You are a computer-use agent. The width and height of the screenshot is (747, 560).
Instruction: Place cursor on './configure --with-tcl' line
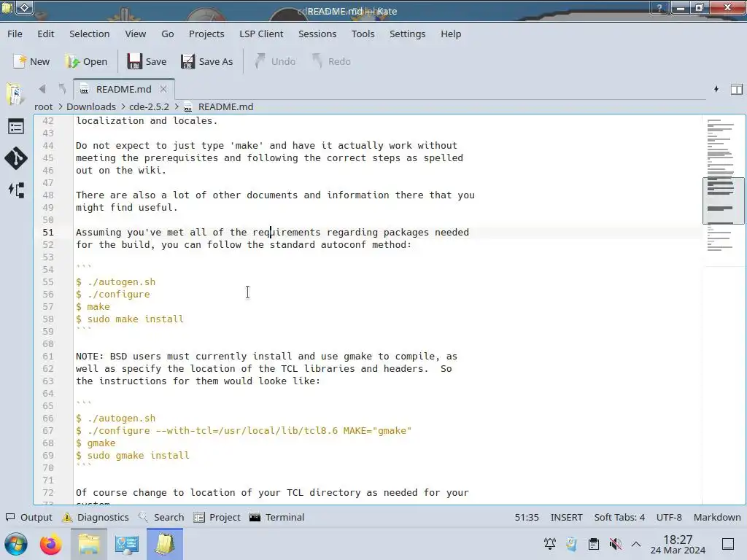coord(244,430)
